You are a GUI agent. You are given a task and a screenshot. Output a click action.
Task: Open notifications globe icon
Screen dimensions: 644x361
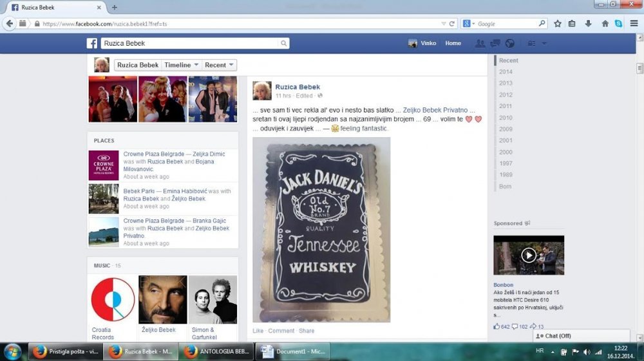[x=509, y=43]
